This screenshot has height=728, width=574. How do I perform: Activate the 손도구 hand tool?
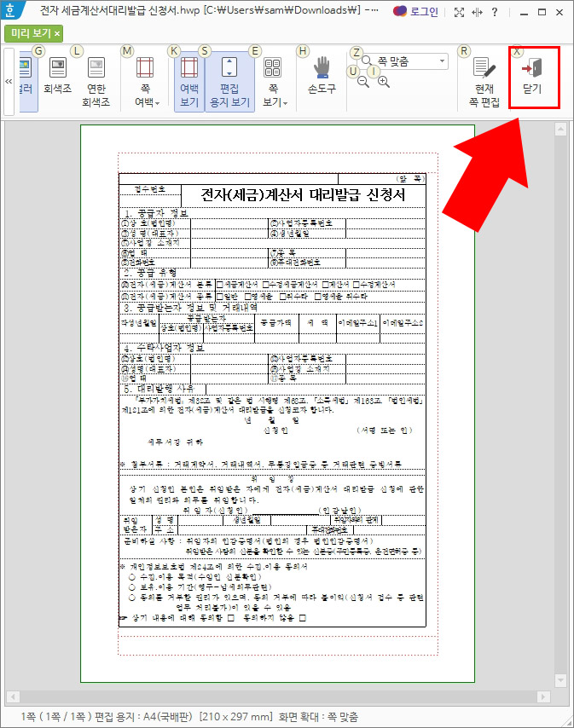tap(322, 76)
